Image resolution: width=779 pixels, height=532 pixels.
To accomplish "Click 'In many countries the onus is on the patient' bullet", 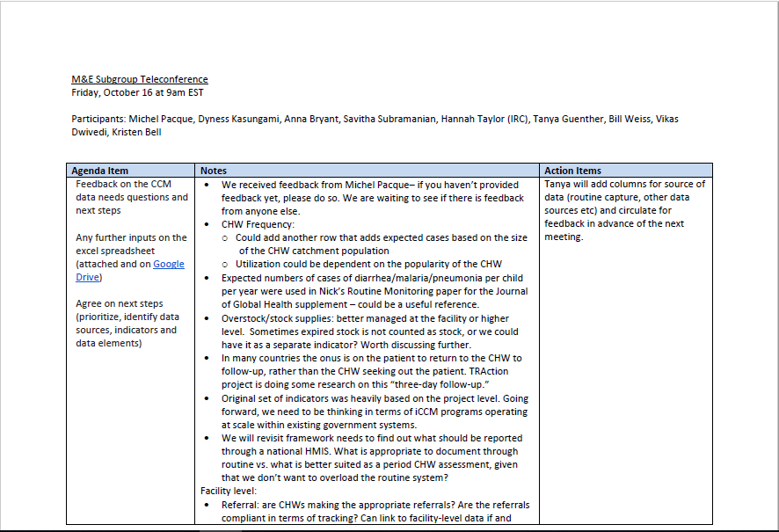I will [x=372, y=358].
